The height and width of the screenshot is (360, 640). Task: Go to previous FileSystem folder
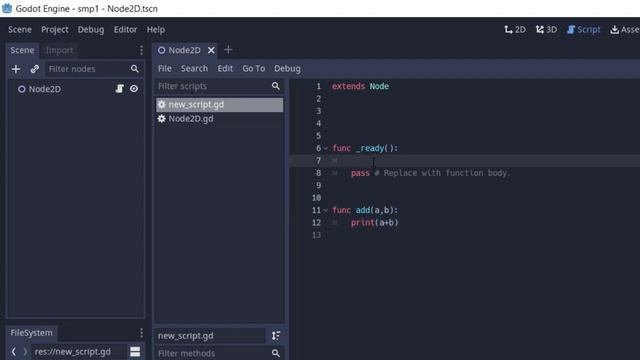(13, 351)
